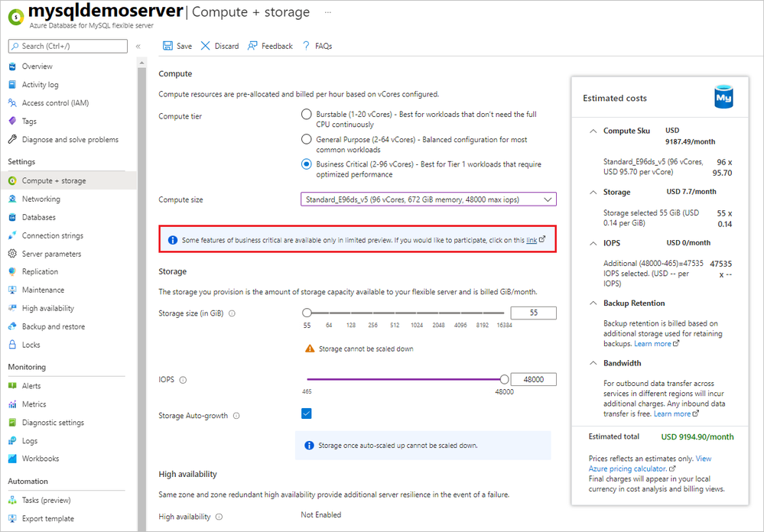The width and height of the screenshot is (764, 532).
Task: Click the Storage Auto-growth info icon
Action: (x=236, y=416)
